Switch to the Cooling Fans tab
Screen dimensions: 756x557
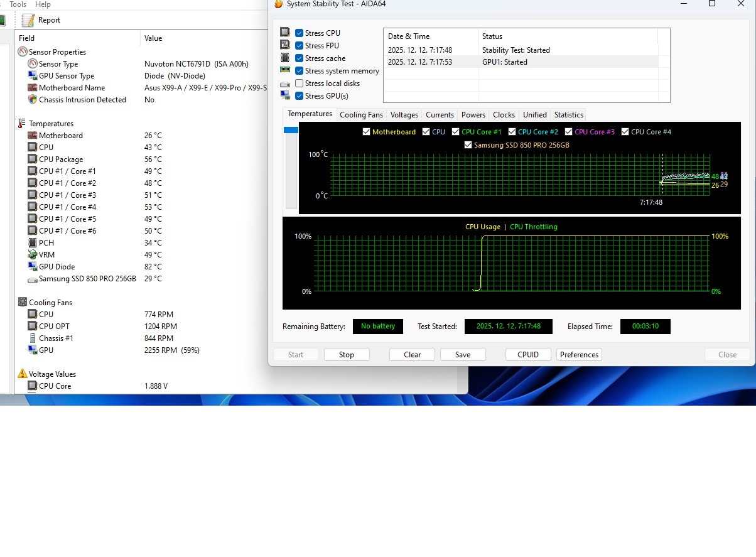361,115
